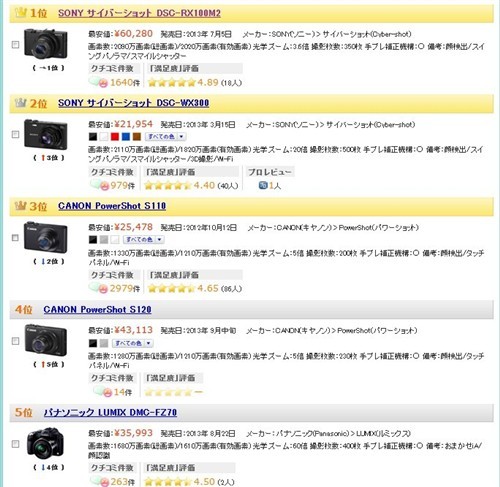Click the bronze crown icon beside rank 3
The width and height of the screenshot is (500, 487).
tap(21, 206)
